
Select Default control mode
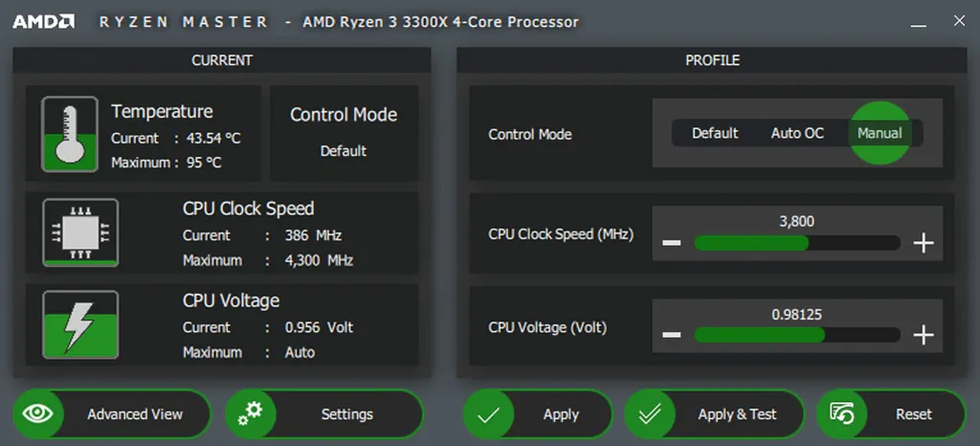[x=715, y=133]
